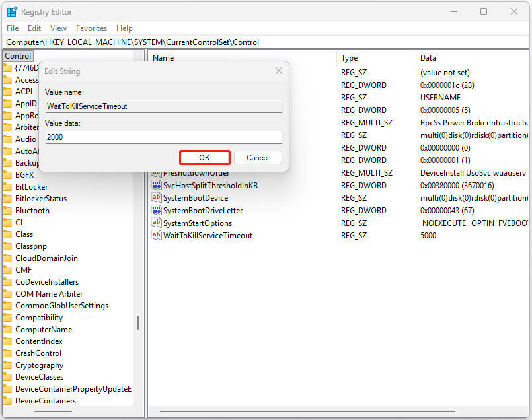Select the Audio key in tree
Screen dimensions: 532x420
[26, 139]
